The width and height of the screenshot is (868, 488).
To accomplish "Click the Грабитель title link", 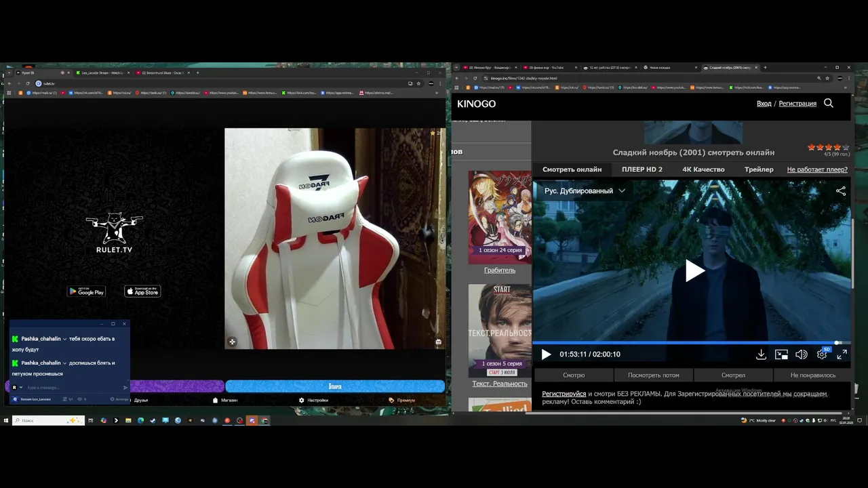I will pos(500,270).
